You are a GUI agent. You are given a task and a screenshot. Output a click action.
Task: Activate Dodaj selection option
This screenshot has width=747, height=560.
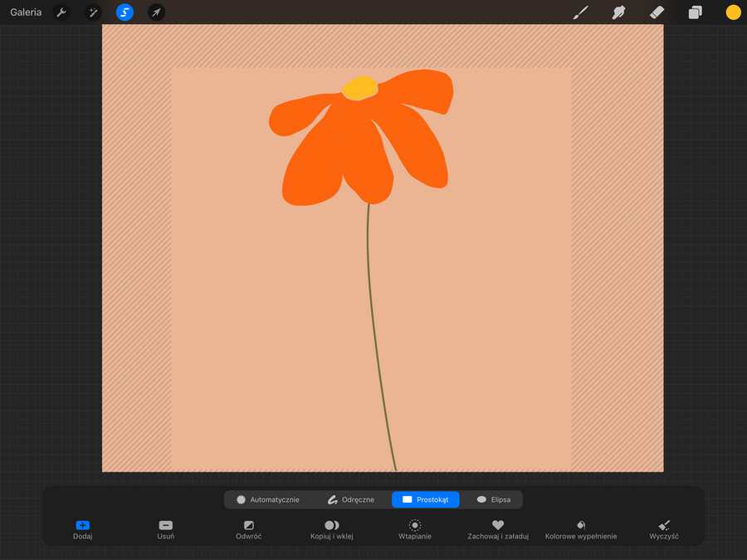(x=82, y=529)
